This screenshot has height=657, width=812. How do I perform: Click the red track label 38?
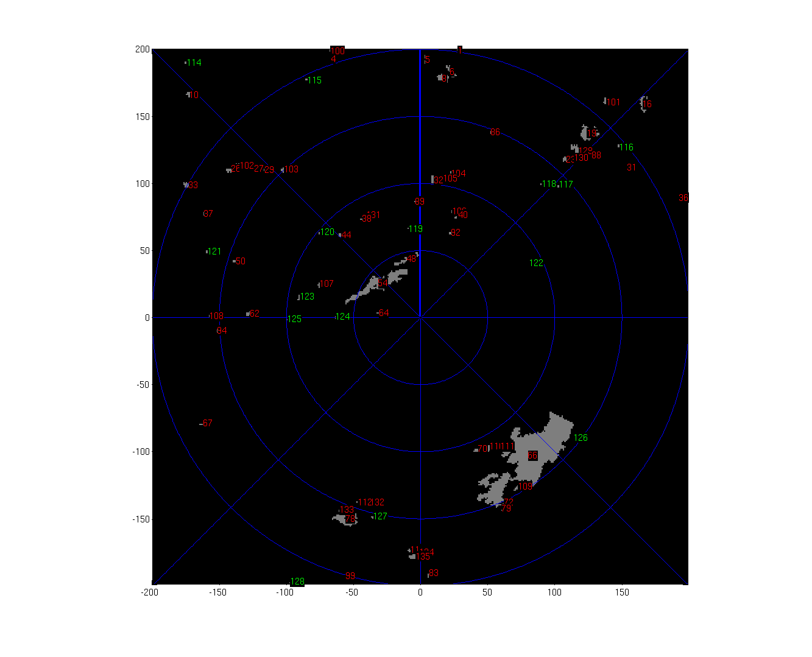pos(367,219)
